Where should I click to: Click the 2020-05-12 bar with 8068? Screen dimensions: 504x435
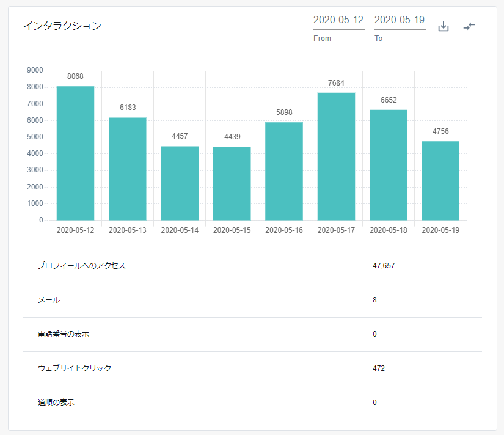75,153
